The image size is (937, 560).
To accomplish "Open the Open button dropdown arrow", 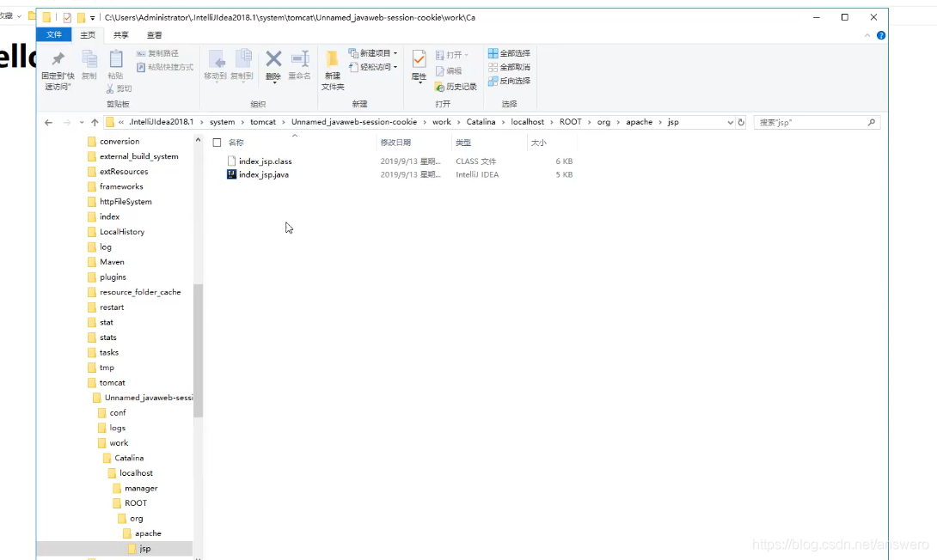I will tap(467, 55).
